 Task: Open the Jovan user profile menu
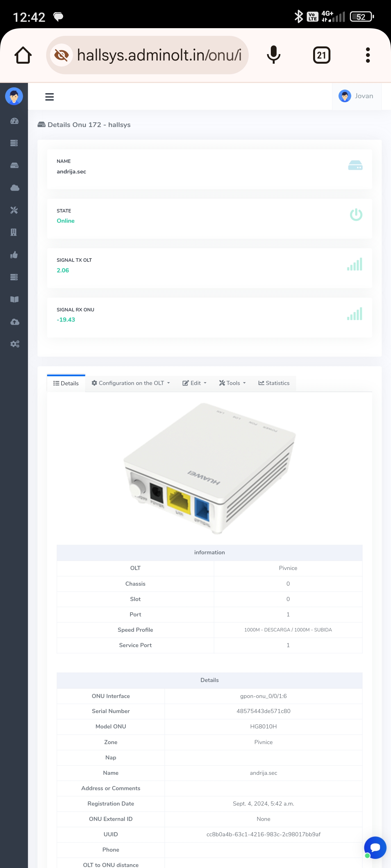click(x=356, y=96)
